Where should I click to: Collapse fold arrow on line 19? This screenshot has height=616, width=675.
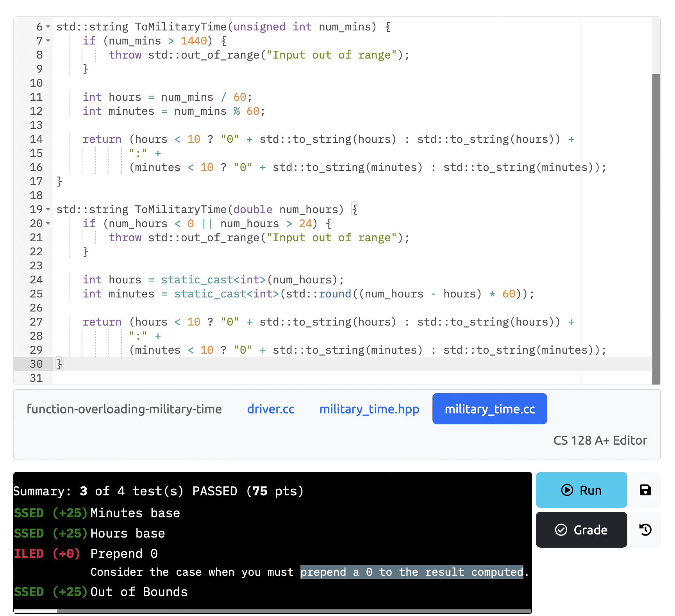(48, 209)
